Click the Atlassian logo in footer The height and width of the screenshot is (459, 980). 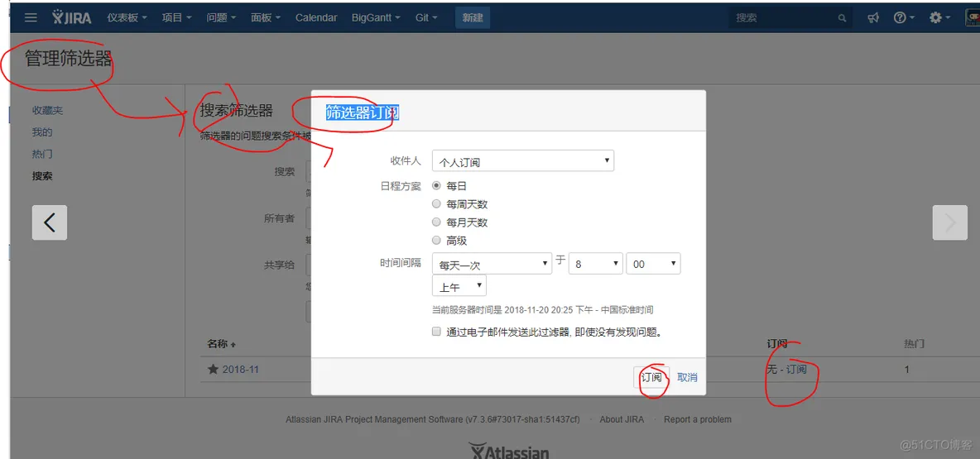(x=509, y=451)
